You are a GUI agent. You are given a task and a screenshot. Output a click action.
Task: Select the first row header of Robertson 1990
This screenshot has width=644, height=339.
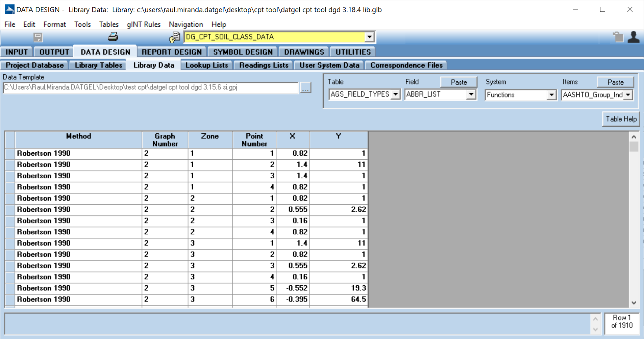(x=10, y=153)
